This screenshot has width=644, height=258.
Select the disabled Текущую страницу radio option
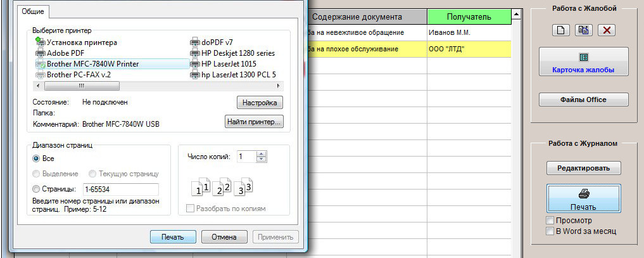92,173
